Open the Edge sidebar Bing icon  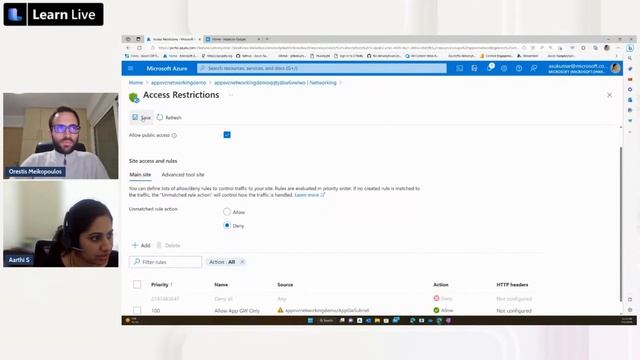tap(630, 48)
